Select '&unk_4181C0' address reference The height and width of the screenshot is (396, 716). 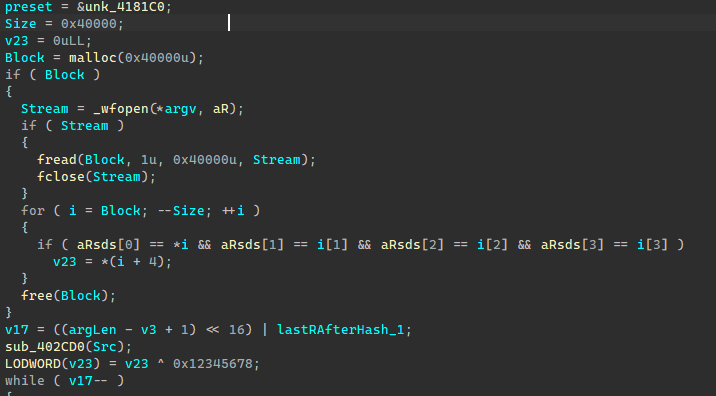121,7
